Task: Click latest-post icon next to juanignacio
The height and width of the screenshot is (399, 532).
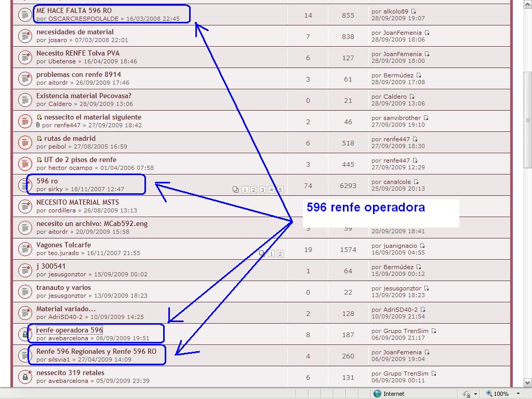Action: coord(422,246)
